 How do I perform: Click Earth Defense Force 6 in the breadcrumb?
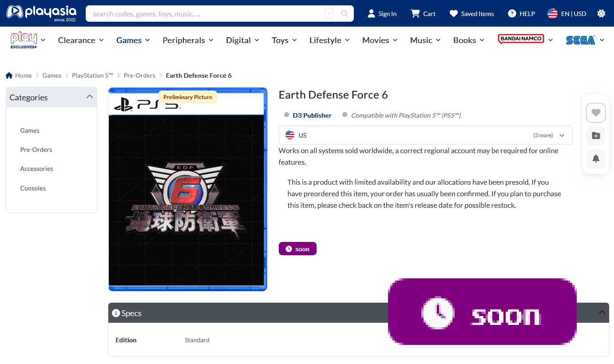[199, 75]
